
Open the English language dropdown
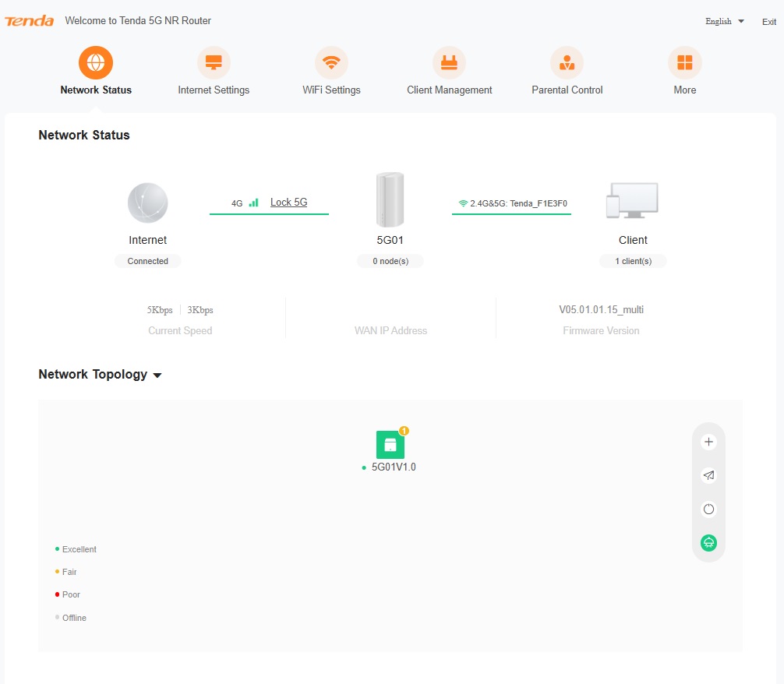point(725,21)
